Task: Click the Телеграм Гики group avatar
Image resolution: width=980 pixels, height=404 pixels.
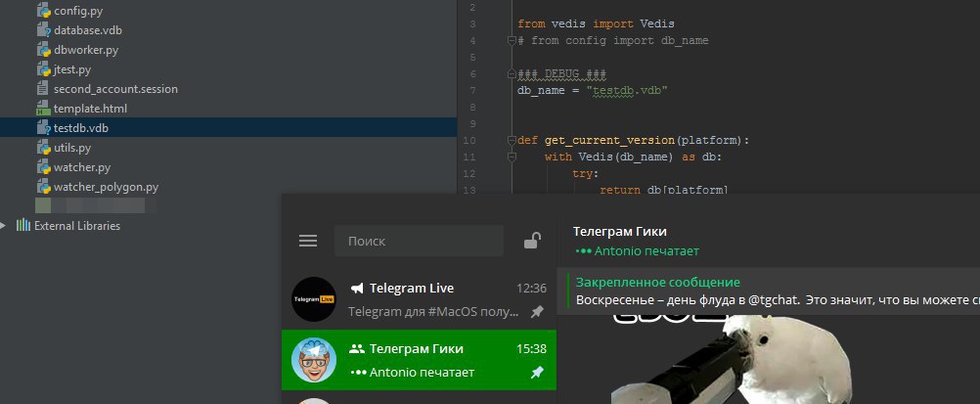Action: [x=314, y=360]
